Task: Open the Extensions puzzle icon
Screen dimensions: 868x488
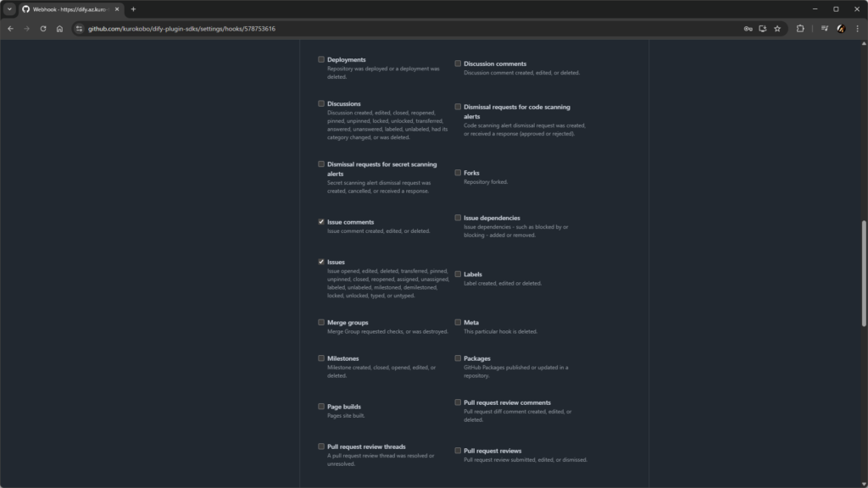Action: click(x=800, y=28)
